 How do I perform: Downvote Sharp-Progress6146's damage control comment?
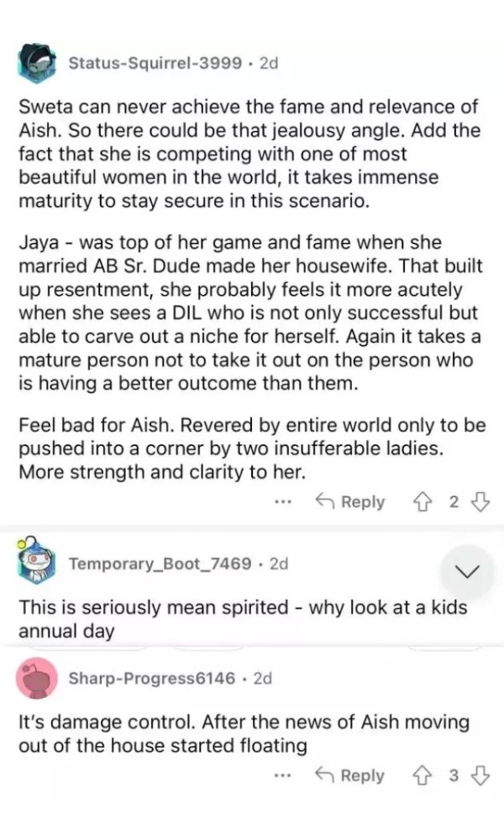[x=480, y=775]
